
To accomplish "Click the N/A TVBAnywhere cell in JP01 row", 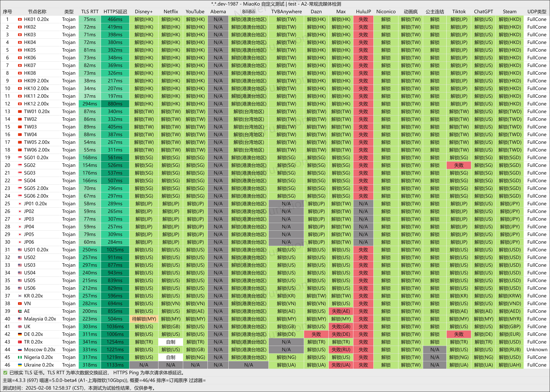I will pyautogui.click(x=286, y=204).
